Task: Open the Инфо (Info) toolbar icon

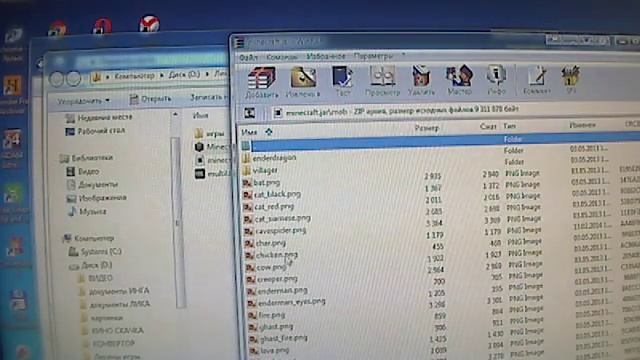Action: coord(496,80)
